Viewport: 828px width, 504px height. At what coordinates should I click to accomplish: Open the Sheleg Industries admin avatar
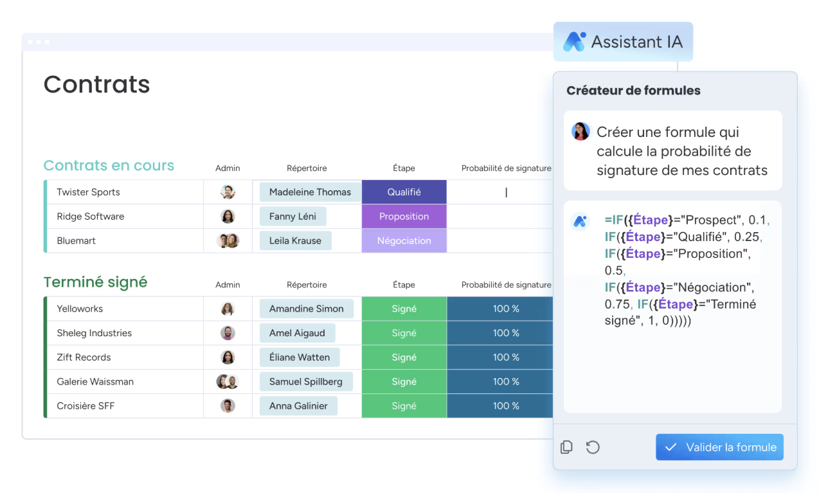coord(228,333)
